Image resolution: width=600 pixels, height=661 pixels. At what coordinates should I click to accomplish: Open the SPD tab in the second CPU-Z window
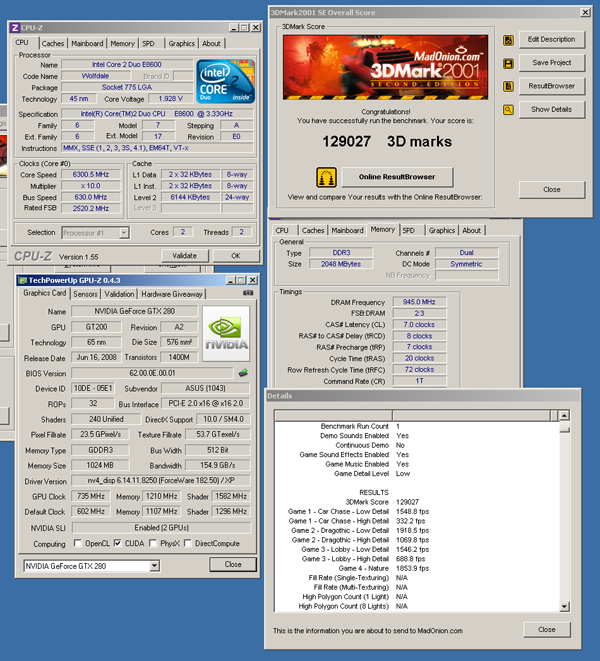[x=409, y=231]
